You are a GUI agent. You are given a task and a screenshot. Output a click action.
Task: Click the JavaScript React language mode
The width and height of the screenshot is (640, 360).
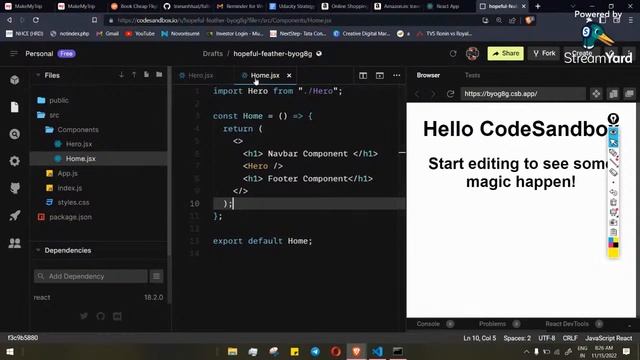coord(609,338)
